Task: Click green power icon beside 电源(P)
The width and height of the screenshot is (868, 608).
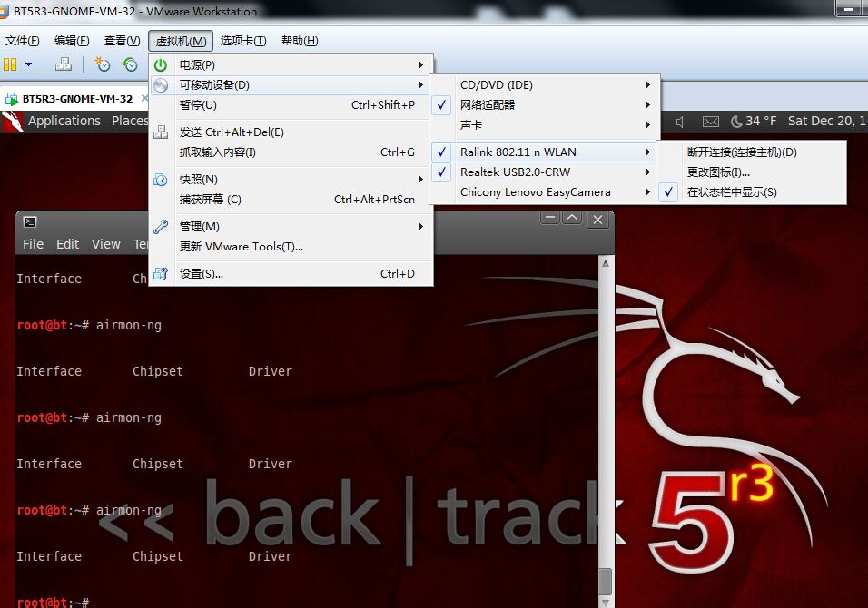Action: (x=161, y=65)
